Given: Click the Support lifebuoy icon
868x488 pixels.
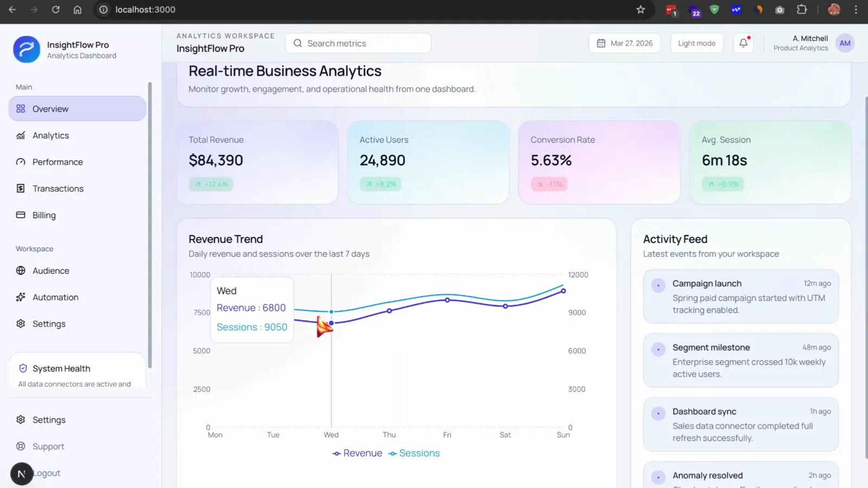Looking at the screenshot, I should pos(21,446).
